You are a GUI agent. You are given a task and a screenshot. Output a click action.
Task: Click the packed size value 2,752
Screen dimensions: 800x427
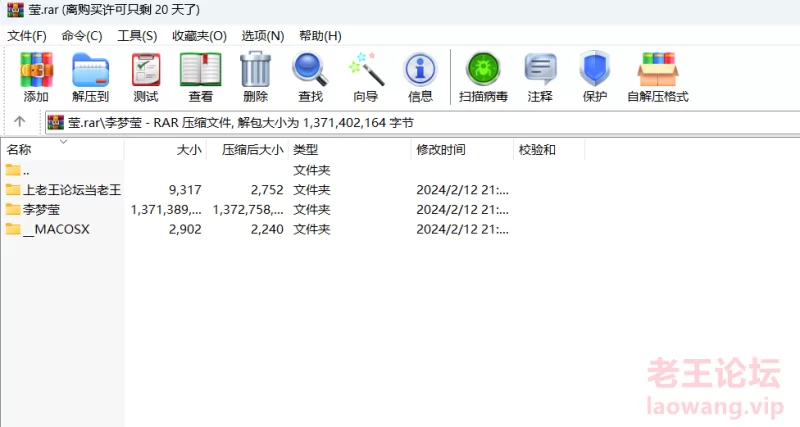[x=267, y=190]
